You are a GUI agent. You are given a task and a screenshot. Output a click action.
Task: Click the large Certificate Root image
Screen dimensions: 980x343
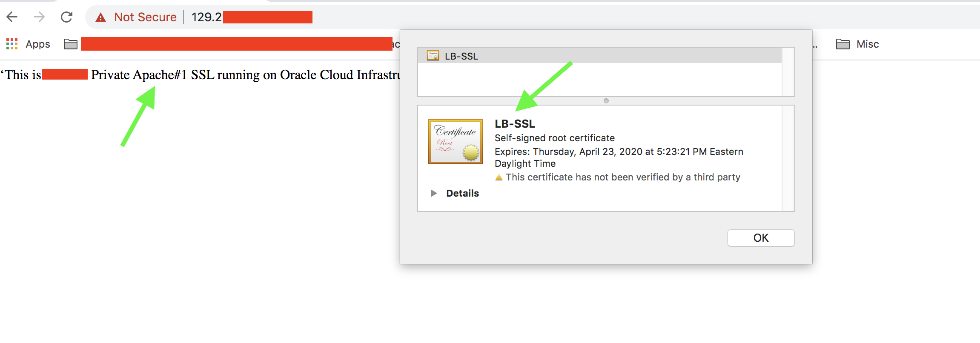(x=455, y=142)
